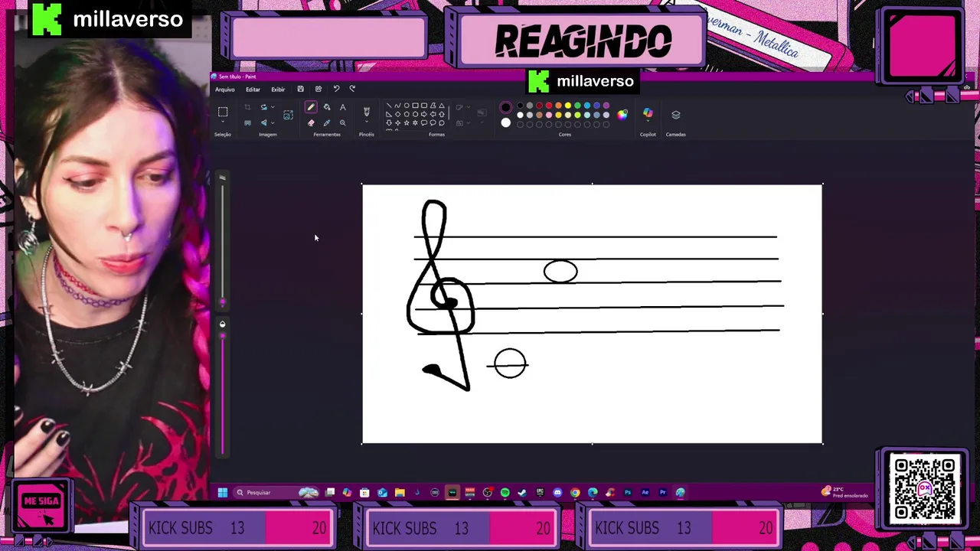Select the Pencil tool
Screen dimensions: 980x551
tap(311, 107)
